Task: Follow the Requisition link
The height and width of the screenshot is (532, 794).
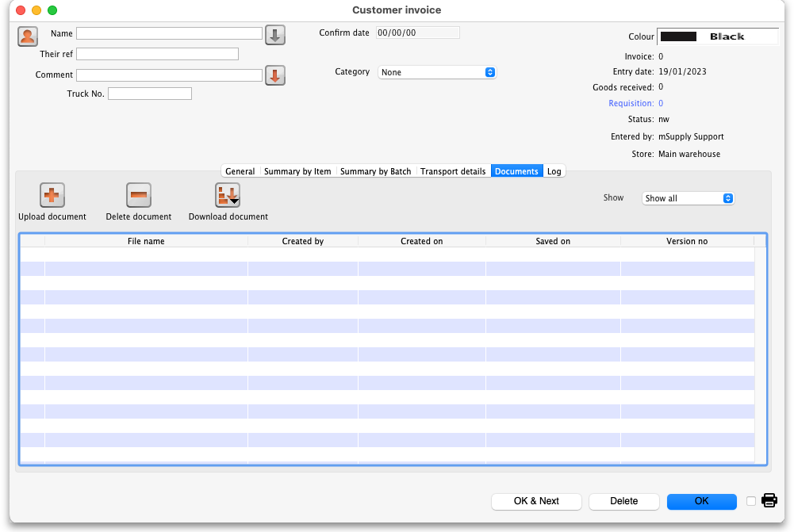Action: [x=631, y=103]
